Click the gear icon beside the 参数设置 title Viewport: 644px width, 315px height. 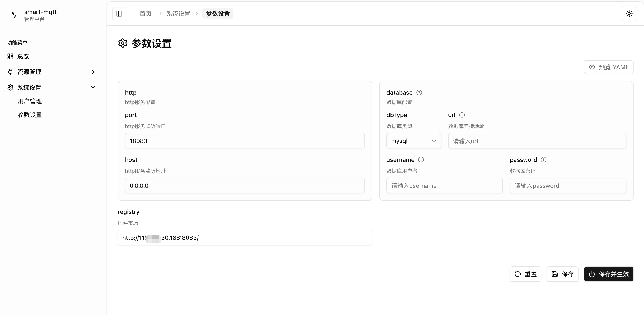pos(123,43)
